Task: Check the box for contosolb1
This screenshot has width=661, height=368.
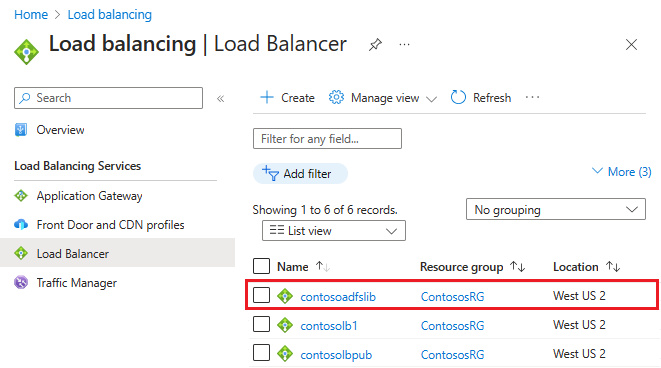Action: 261,324
